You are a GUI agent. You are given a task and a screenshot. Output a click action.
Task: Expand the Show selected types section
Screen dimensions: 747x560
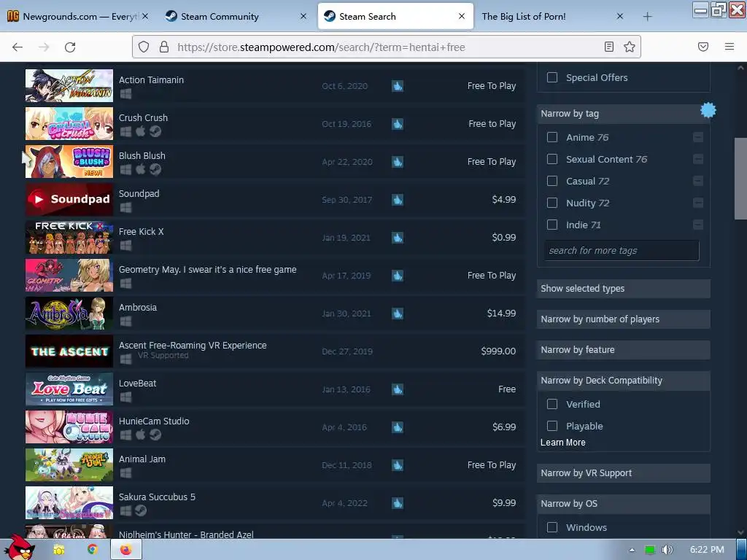tap(623, 289)
